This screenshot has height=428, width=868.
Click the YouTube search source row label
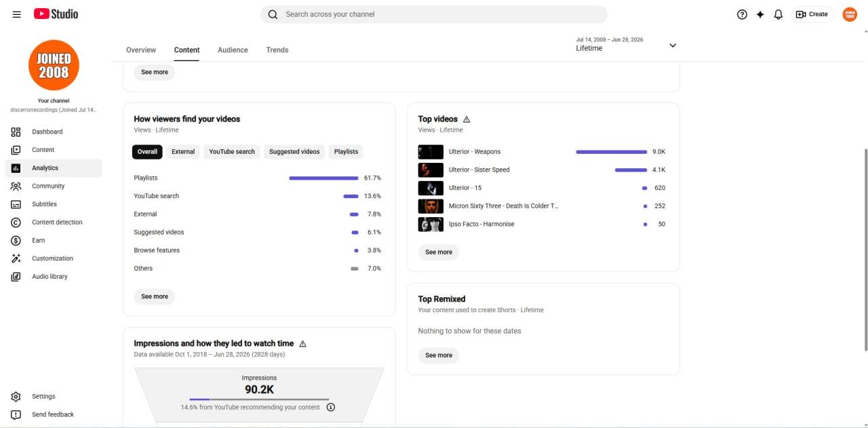point(157,196)
